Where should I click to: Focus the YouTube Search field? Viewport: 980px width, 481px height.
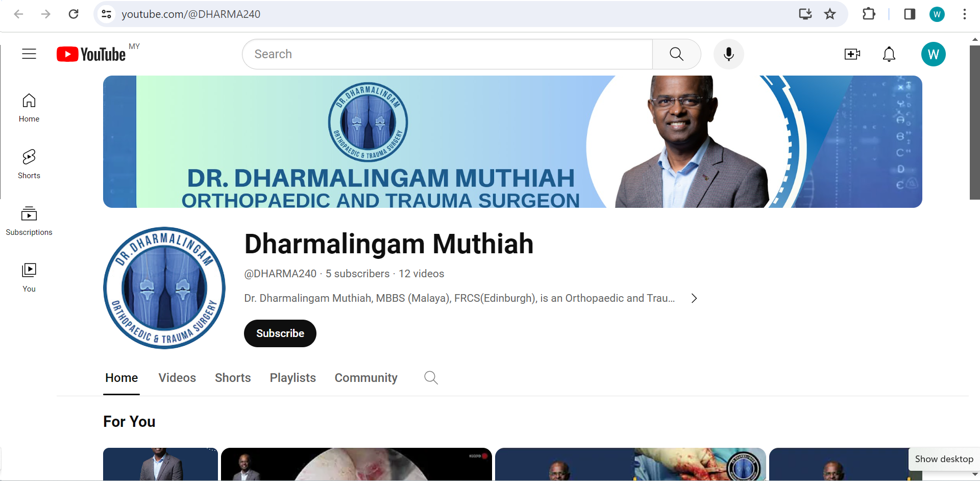coord(447,54)
